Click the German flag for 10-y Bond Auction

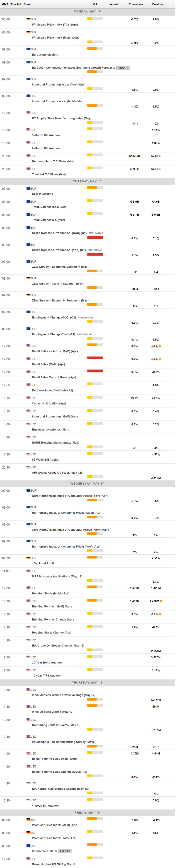click(28, 558)
